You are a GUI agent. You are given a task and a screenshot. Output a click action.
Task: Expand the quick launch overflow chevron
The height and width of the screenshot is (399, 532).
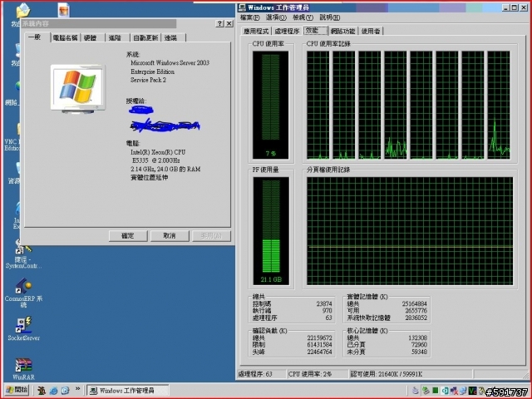click(x=77, y=389)
